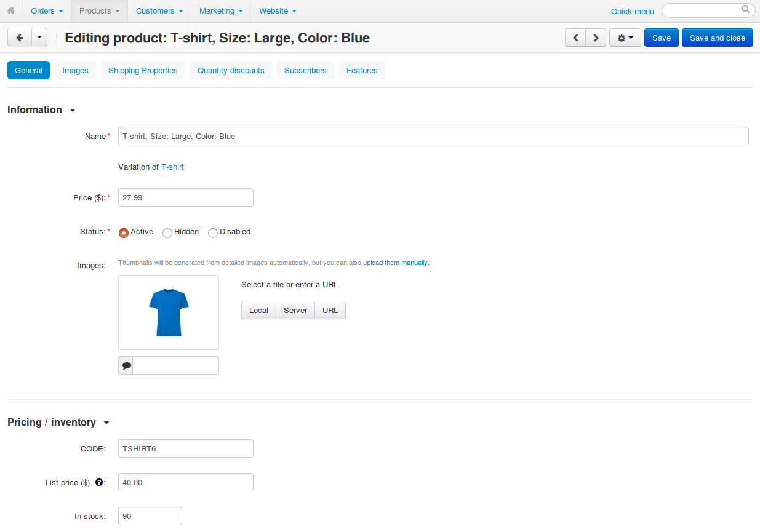Image resolution: width=760 pixels, height=532 pixels.
Task: Click the List price help question icon
Action: coord(98,482)
